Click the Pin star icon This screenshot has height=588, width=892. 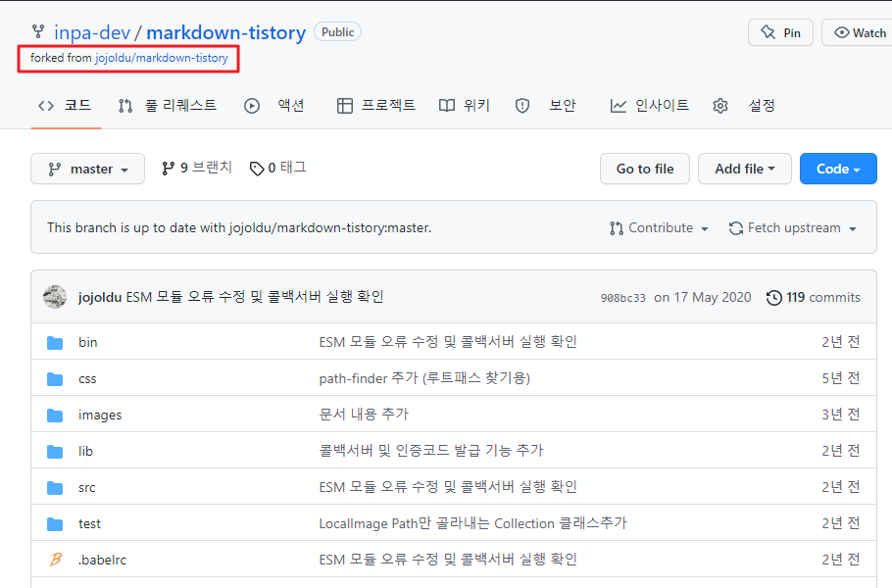click(768, 32)
